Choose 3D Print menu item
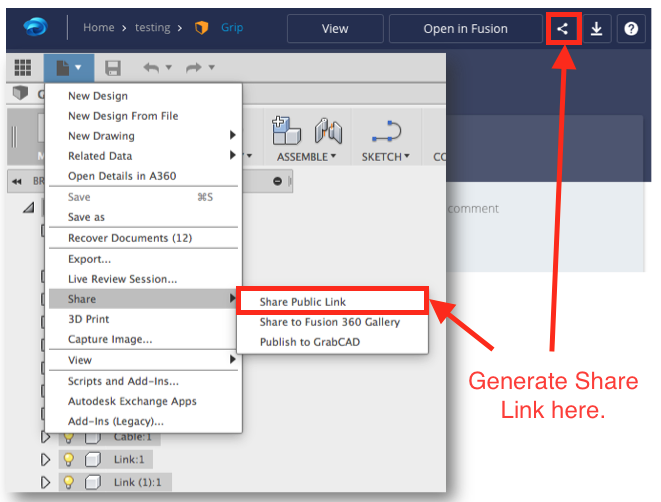Image resolution: width=661 pixels, height=502 pixels. pos(143,319)
